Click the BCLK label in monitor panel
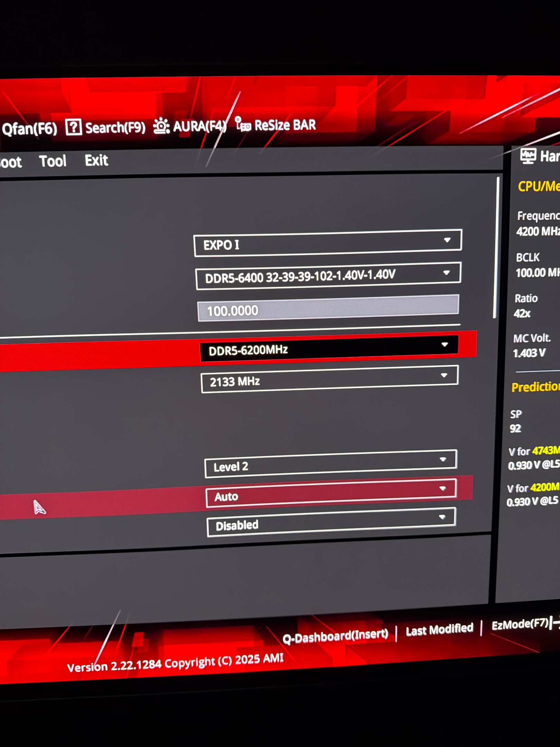This screenshot has height=747, width=560. pos(528,257)
